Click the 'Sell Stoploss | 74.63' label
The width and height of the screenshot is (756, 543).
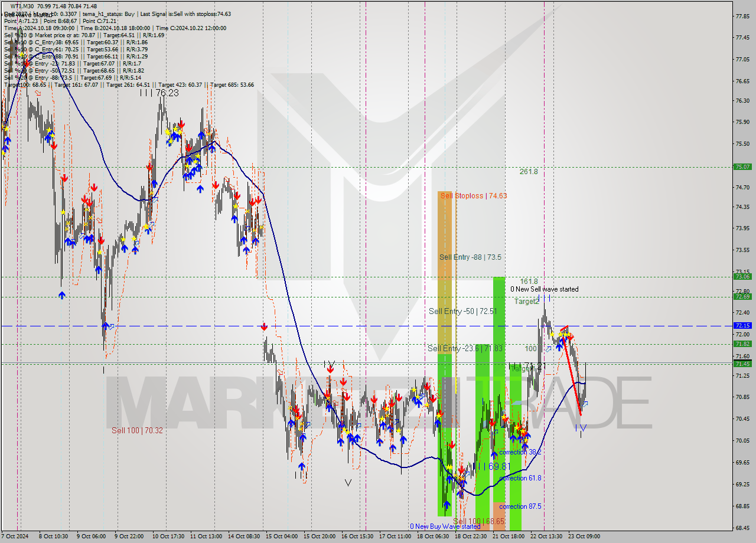tap(473, 196)
